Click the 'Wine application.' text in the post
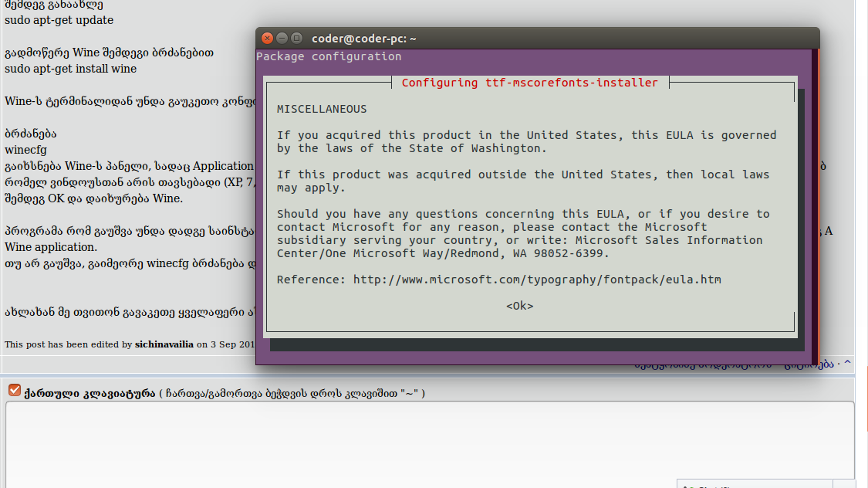This screenshot has width=868, height=488. point(51,247)
